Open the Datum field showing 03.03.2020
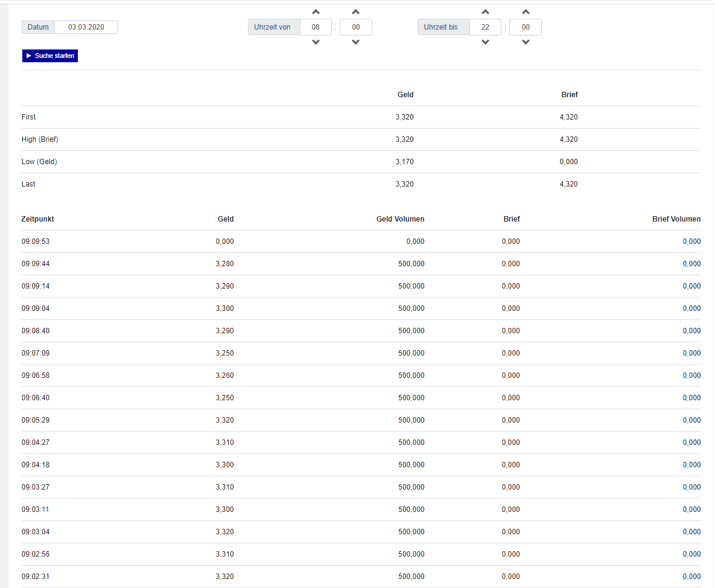The width and height of the screenshot is (715, 588). (x=86, y=27)
